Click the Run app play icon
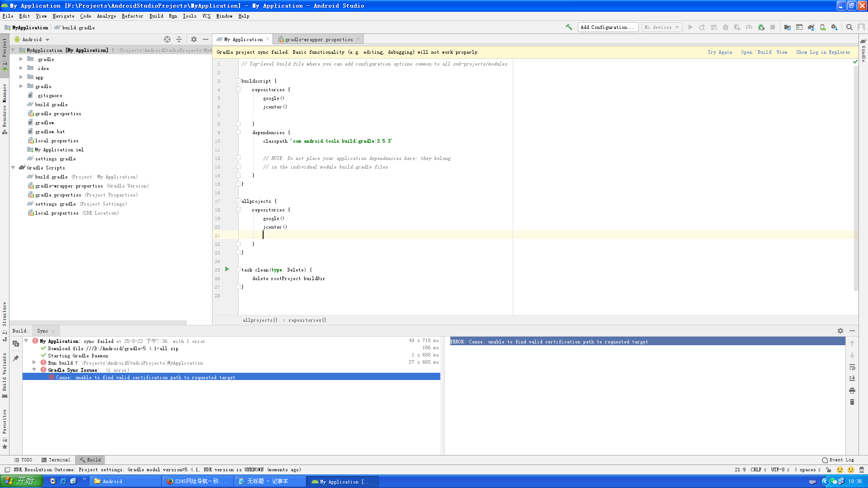Image resolution: width=868 pixels, height=488 pixels. pyautogui.click(x=690, y=27)
